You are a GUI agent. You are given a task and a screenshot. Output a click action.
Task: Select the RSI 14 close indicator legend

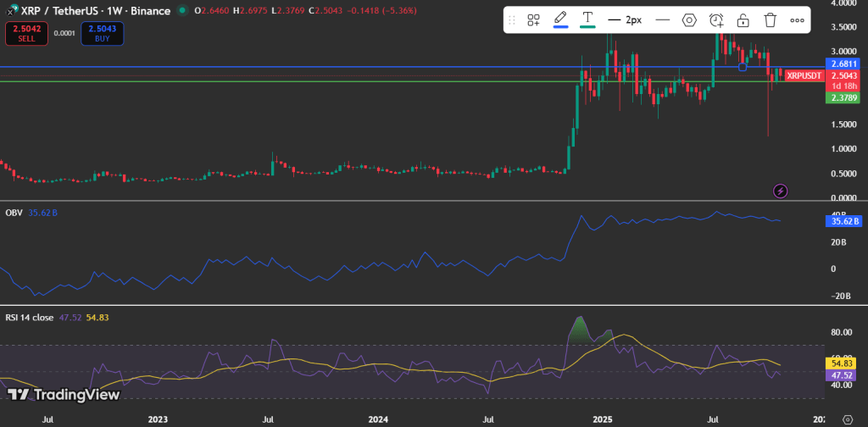coord(29,318)
